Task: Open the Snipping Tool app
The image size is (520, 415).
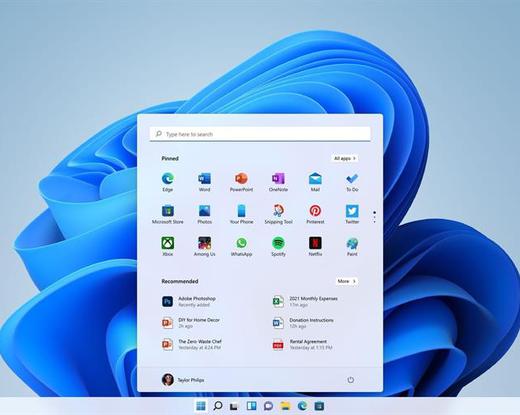Action: click(x=278, y=214)
